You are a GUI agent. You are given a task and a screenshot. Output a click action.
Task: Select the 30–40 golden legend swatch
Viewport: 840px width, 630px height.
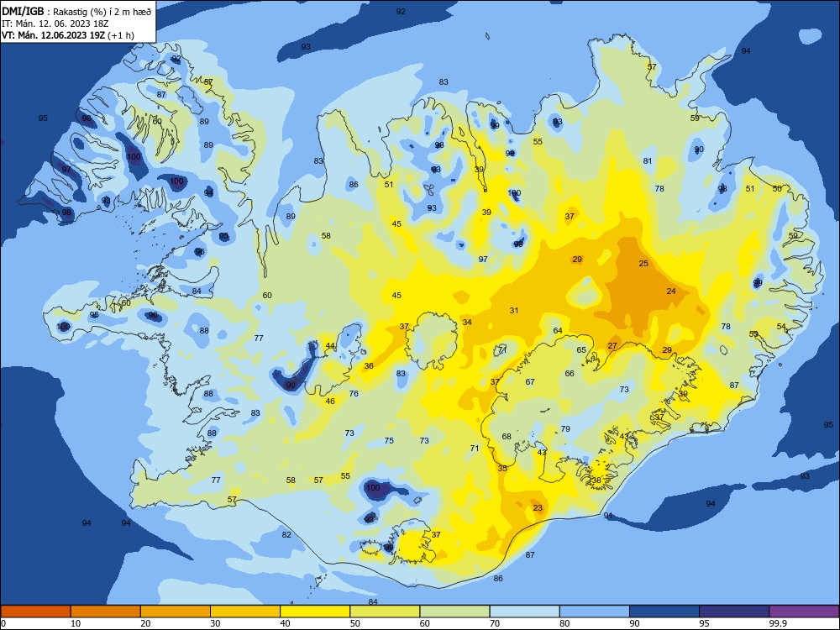[x=245, y=612]
